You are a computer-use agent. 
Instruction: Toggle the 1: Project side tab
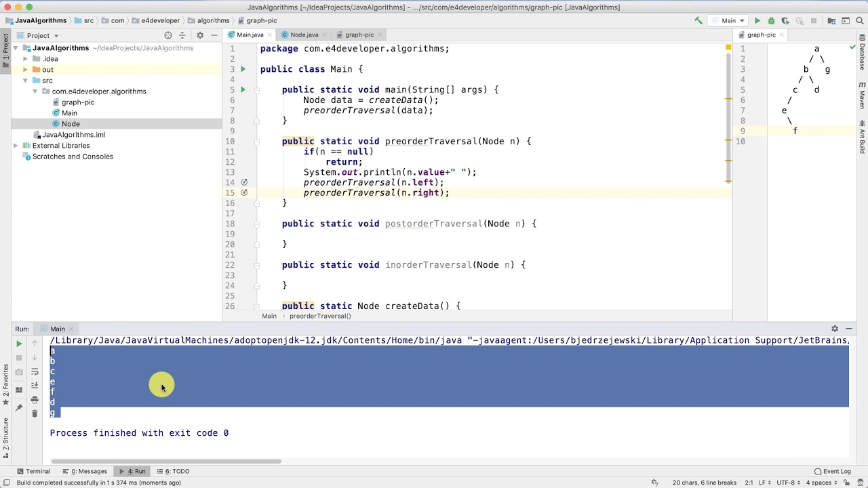(5, 49)
